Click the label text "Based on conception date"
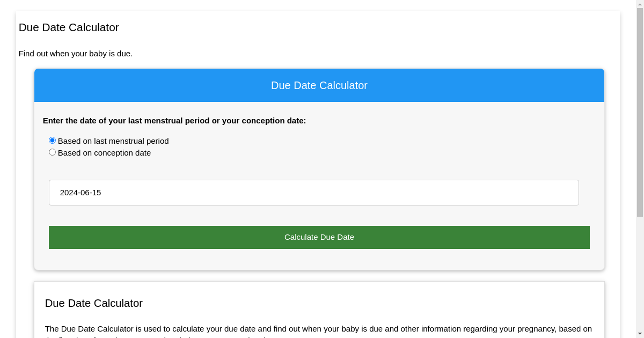This screenshot has width=644, height=338. 104,153
